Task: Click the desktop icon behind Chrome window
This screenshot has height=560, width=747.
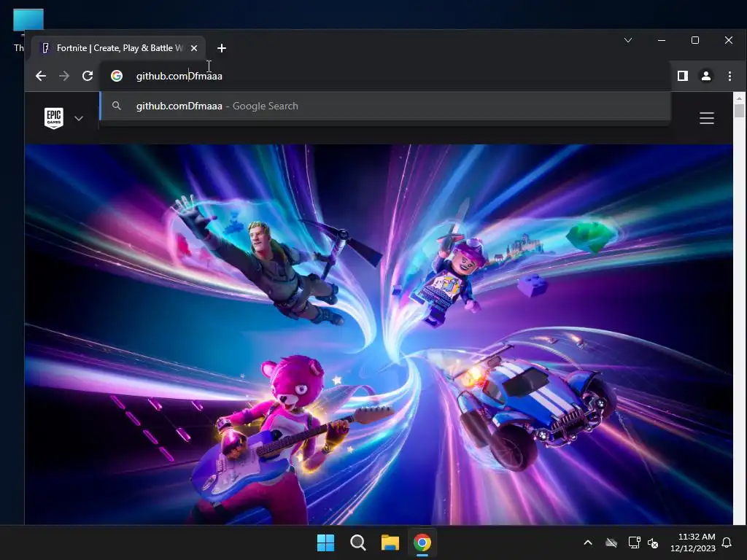Action: 28,20
